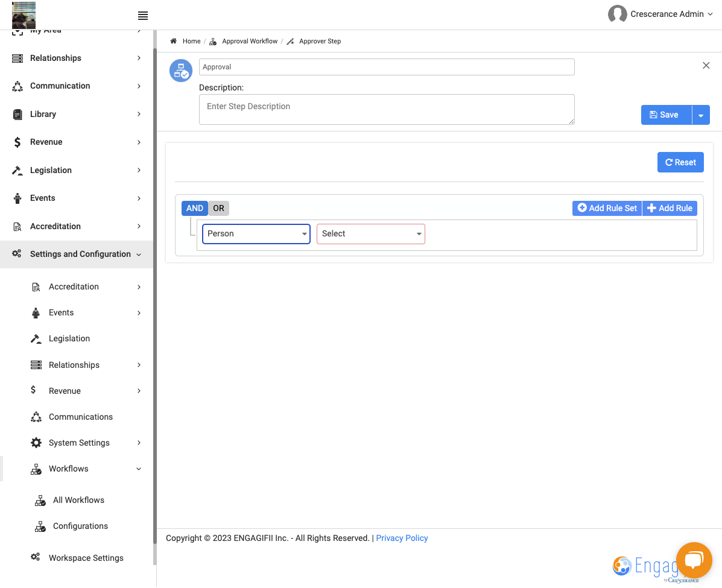722x588 pixels.
Task: Click the Revenue dollar icon in main sidebar
Action: (17, 142)
